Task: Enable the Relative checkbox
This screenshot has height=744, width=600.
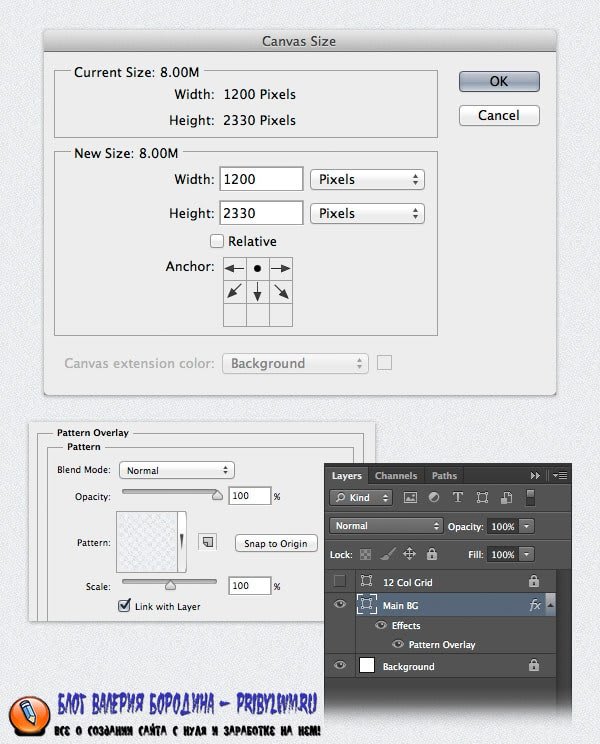Action: [x=217, y=241]
